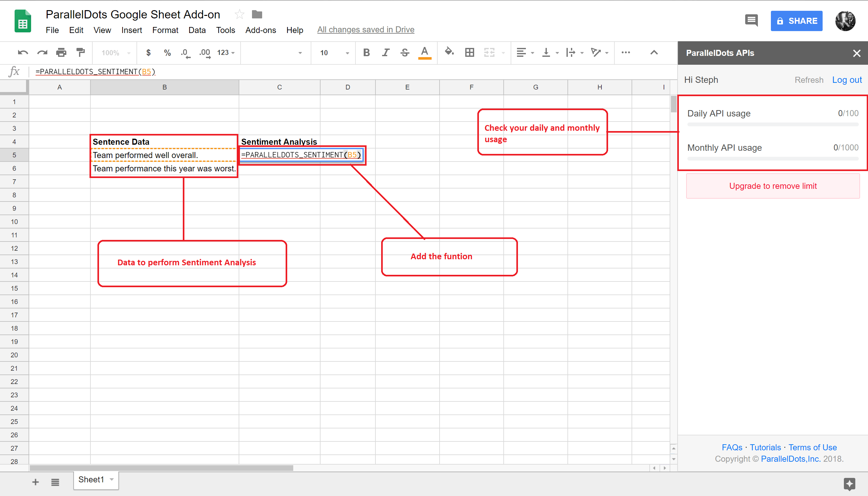Click the move-to-folder icon
The image size is (868, 496).
[x=257, y=14]
